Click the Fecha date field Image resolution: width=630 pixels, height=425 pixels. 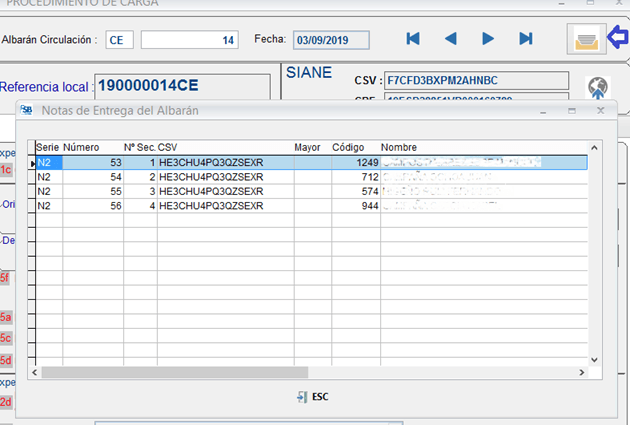(330, 40)
